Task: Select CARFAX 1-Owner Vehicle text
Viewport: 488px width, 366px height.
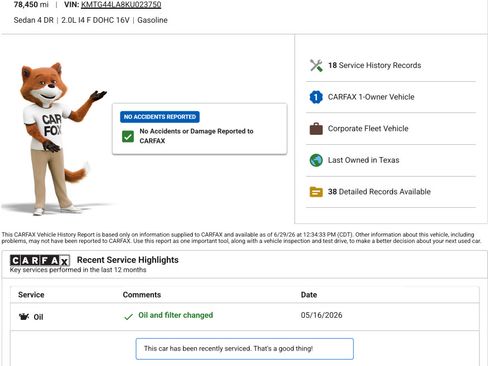Action: point(371,97)
